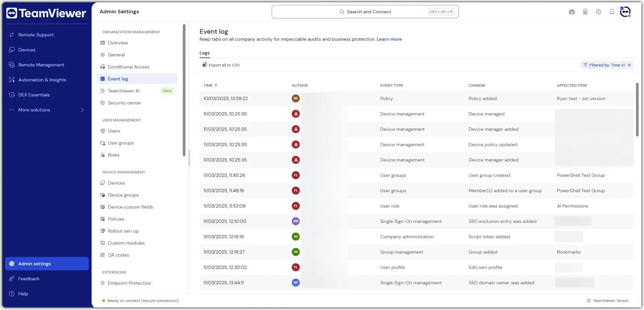This screenshot has width=644, height=310.
Task: Sort by the TIME column arrow
Action: pos(216,85)
